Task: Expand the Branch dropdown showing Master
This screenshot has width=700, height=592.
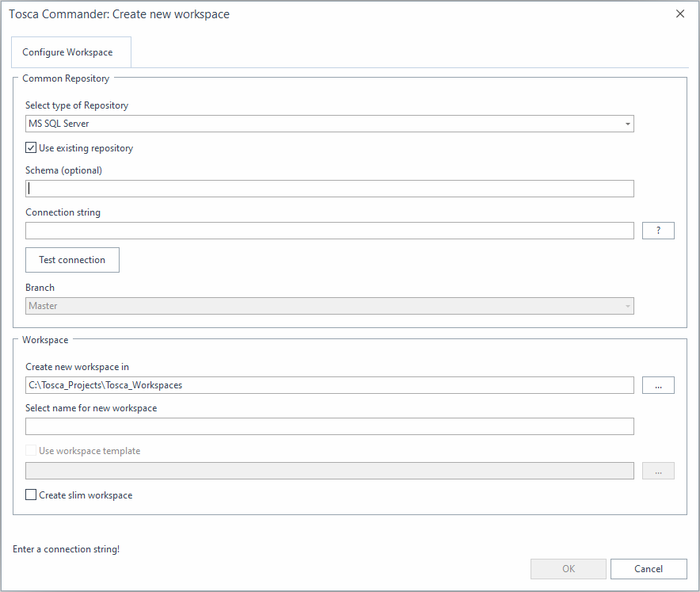Action: 329,306
